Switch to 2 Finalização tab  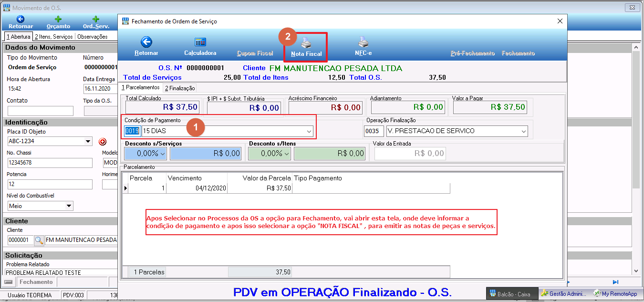(180, 88)
